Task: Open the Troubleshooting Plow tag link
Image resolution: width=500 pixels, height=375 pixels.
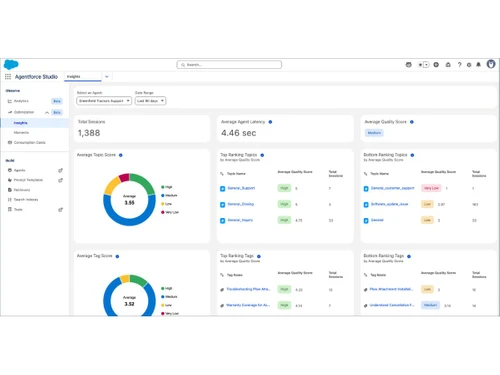Action: 248,289
